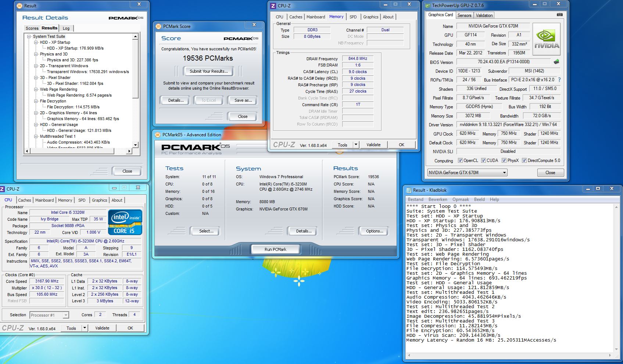Click the Run PCMark button

[x=275, y=249]
